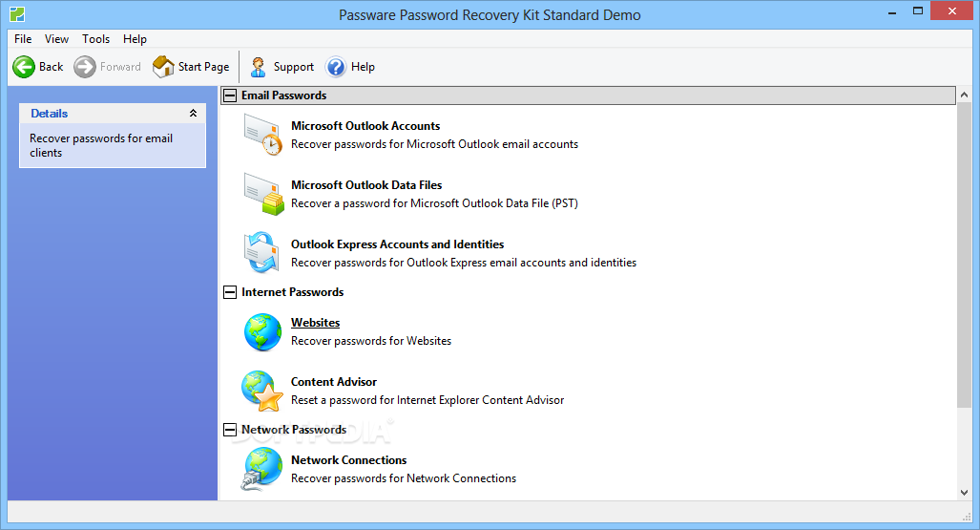
Task: Click the Microsoft Outlook Accounts envelope icon
Action: point(262,135)
